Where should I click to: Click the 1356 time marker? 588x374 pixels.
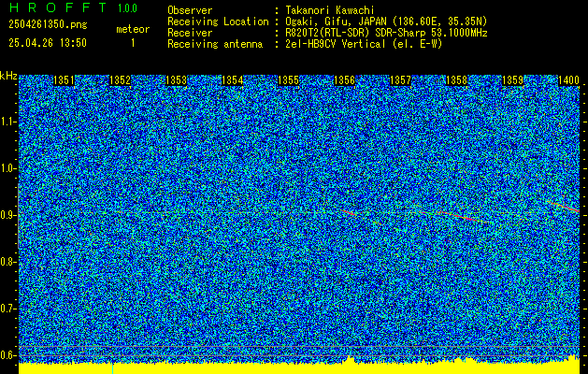tap(345, 80)
